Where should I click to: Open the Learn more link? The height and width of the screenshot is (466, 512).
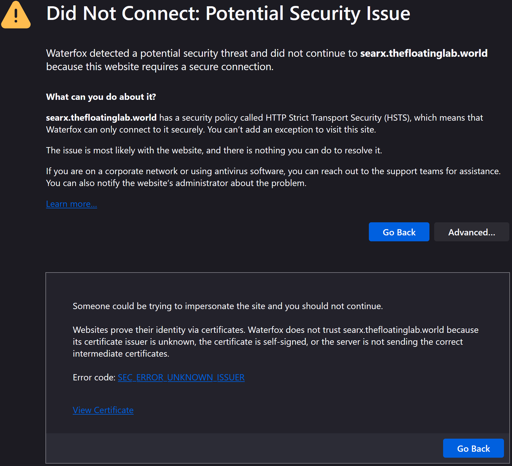[x=71, y=204]
